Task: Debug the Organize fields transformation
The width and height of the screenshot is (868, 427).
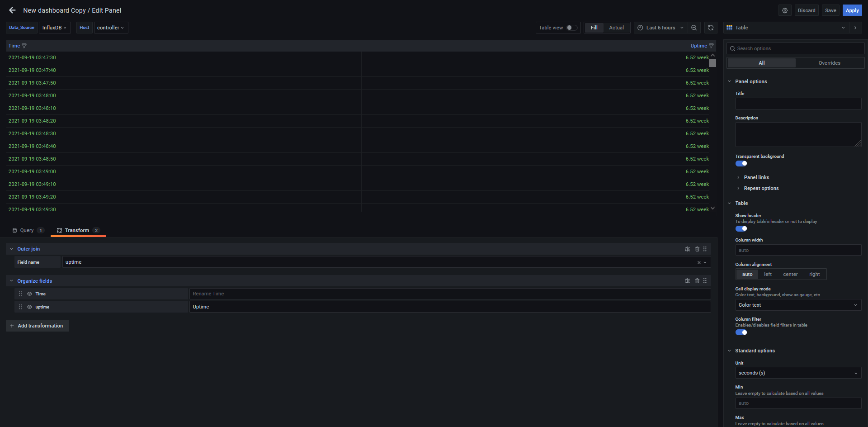Action: 687,281
